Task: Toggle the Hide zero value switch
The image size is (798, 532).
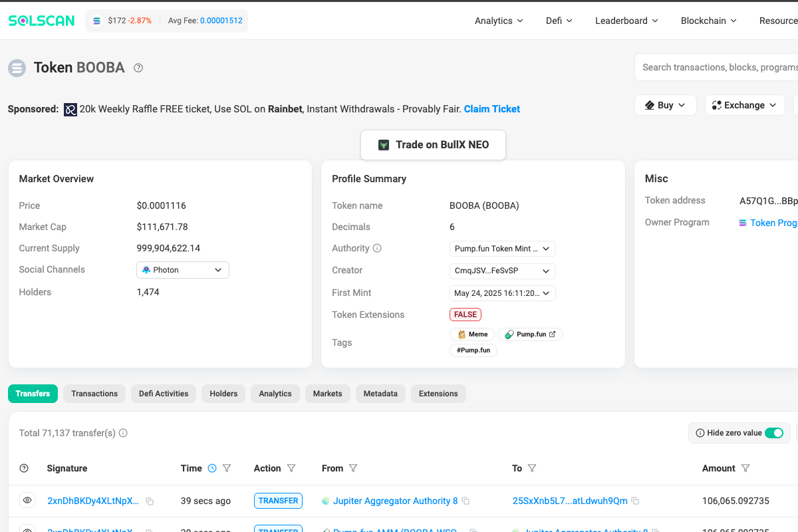Action: 774,433
